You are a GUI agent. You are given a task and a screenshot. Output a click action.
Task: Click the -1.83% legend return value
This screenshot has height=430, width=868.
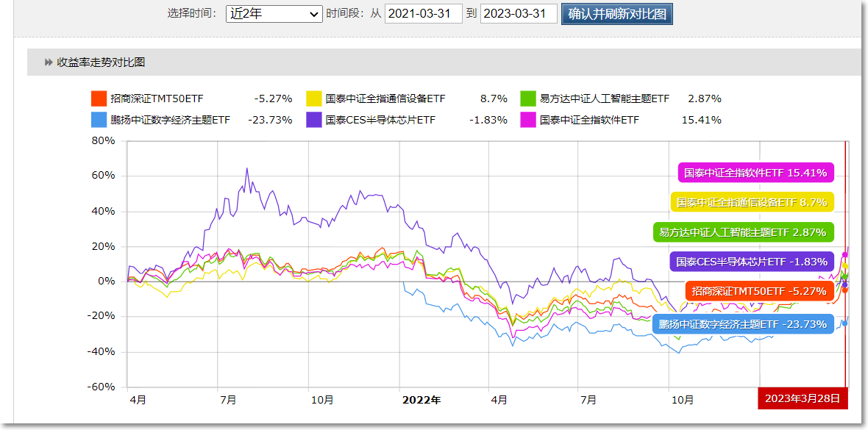(x=488, y=120)
